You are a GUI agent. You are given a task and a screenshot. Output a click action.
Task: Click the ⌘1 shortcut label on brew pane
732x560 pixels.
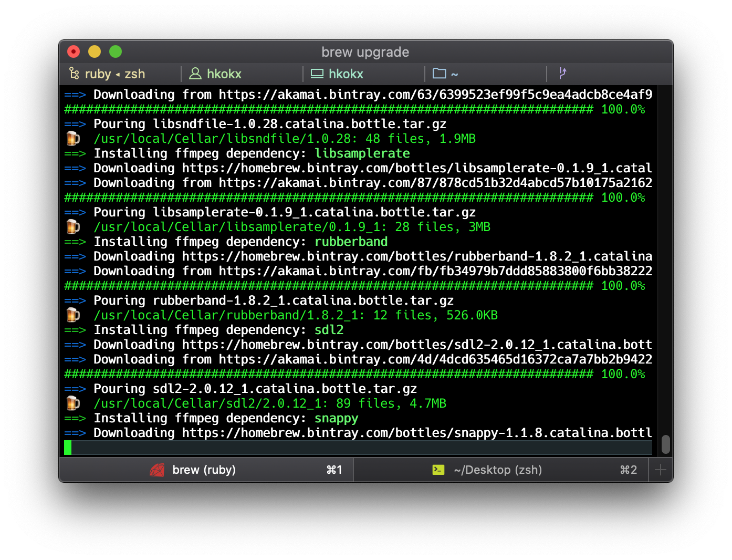(x=334, y=470)
